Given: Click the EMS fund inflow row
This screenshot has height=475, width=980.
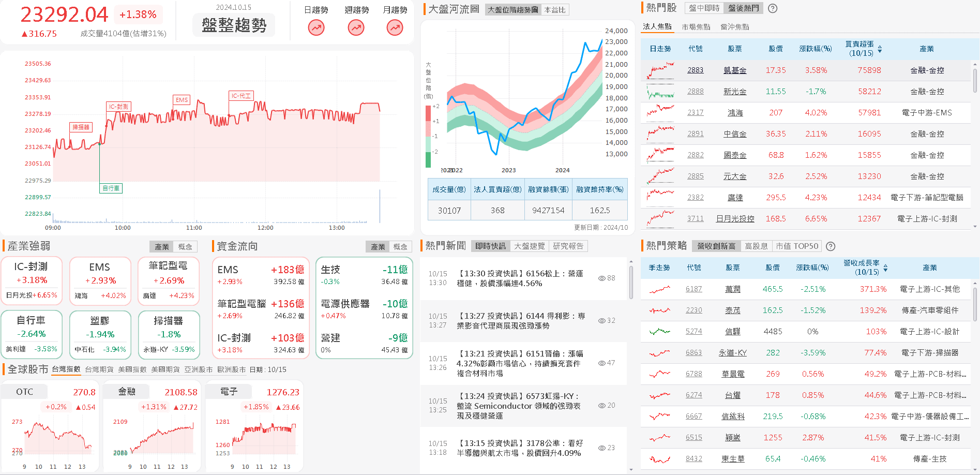Looking at the screenshot, I should click(261, 275).
